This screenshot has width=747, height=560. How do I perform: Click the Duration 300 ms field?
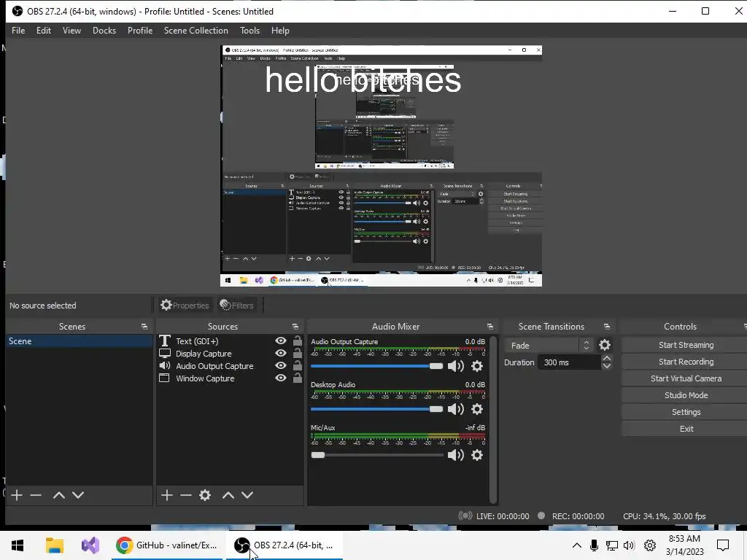pyautogui.click(x=569, y=362)
